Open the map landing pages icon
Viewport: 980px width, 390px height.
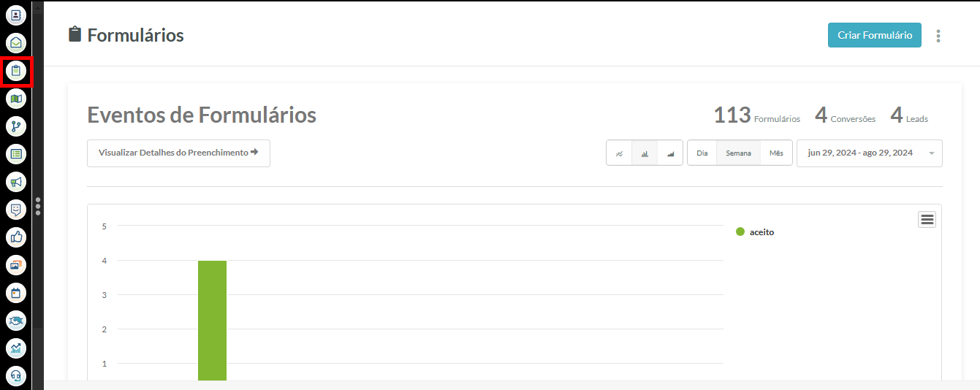pyautogui.click(x=16, y=99)
